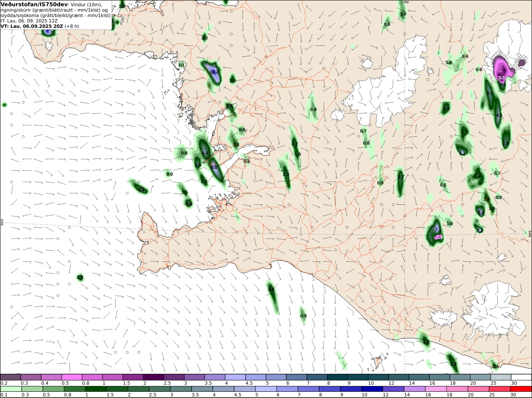Pick the rain legend swatch starting at 8

pos(330,389)
